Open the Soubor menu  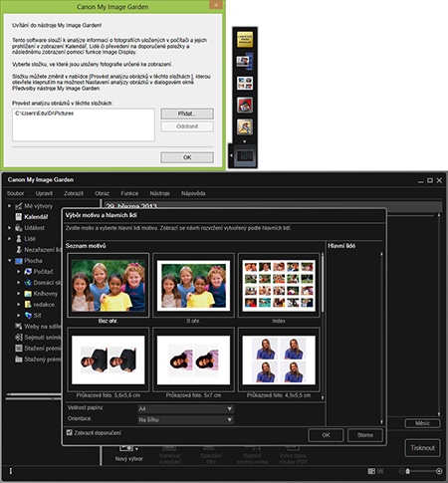pos(15,193)
